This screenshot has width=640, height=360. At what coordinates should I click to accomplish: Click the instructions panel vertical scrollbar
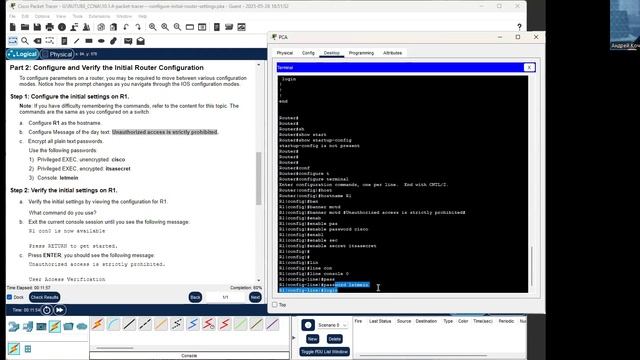point(258,178)
